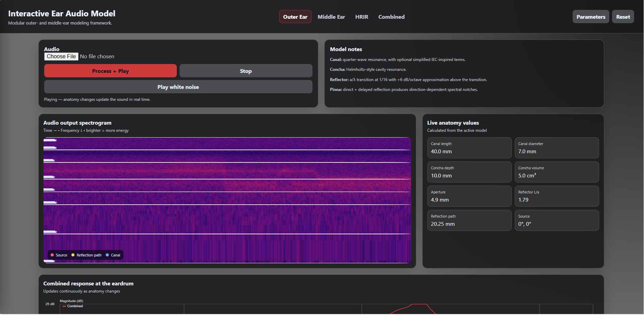This screenshot has width=644, height=315.
Task: Select the Reflection path 20.25 mm card
Action: pos(469,220)
